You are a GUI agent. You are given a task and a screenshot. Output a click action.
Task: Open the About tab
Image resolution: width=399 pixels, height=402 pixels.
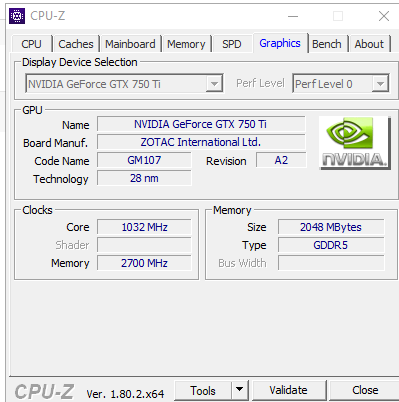(x=369, y=44)
